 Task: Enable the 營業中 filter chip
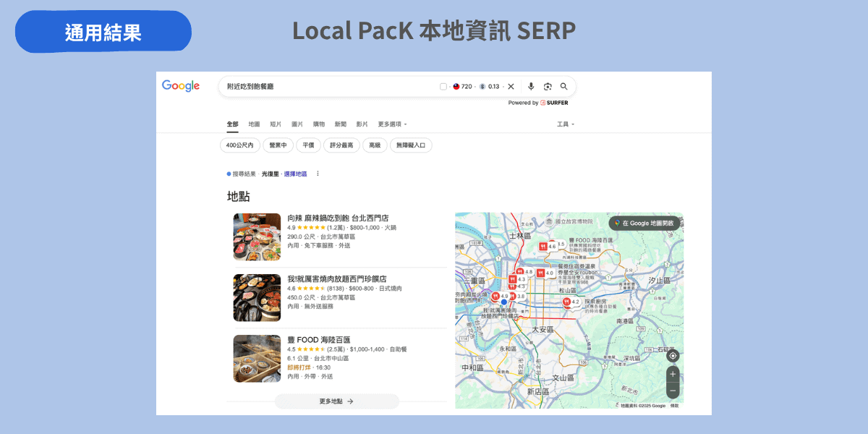277,145
